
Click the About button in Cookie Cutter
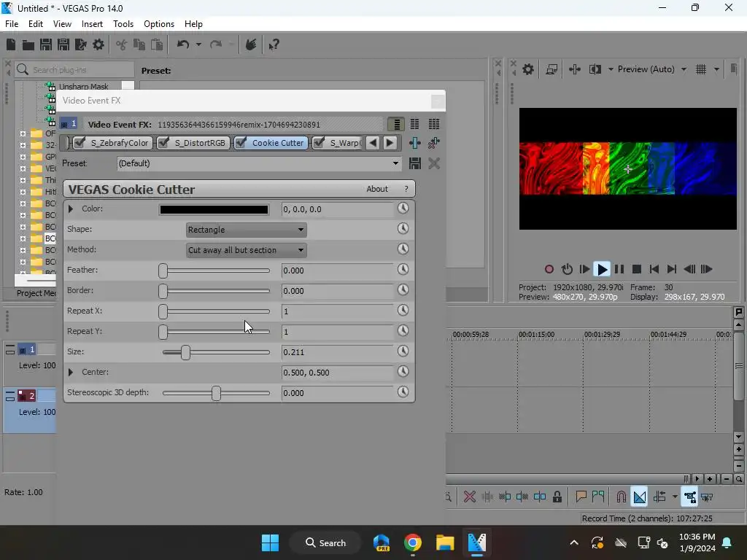pyautogui.click(x=377, y=189)
